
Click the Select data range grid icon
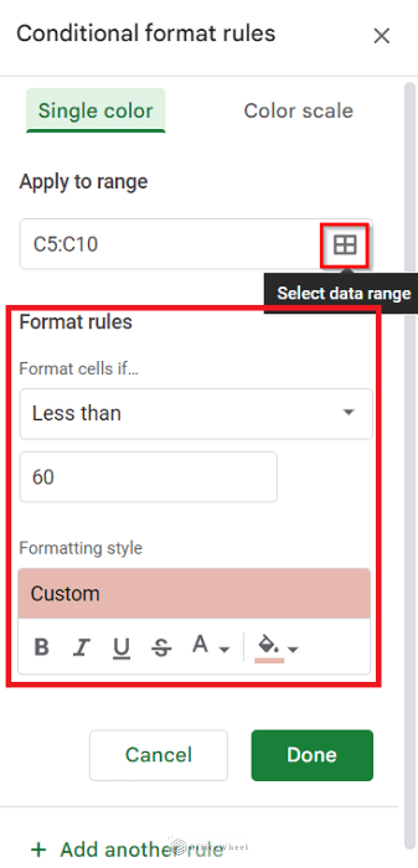point(345,244)
